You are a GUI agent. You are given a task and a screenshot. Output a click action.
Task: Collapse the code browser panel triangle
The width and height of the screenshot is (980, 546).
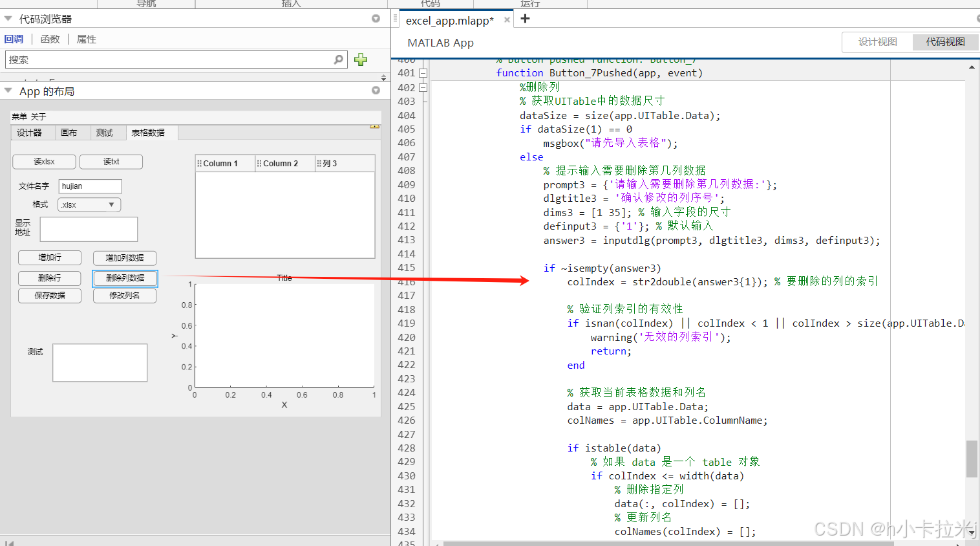pyautogui.click(x=8, y=19)
